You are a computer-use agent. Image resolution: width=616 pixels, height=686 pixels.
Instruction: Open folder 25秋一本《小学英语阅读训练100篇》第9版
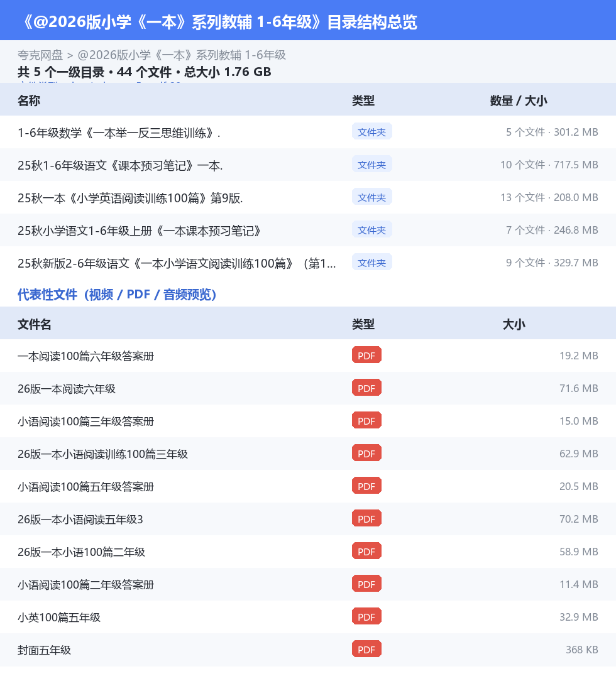130,198
